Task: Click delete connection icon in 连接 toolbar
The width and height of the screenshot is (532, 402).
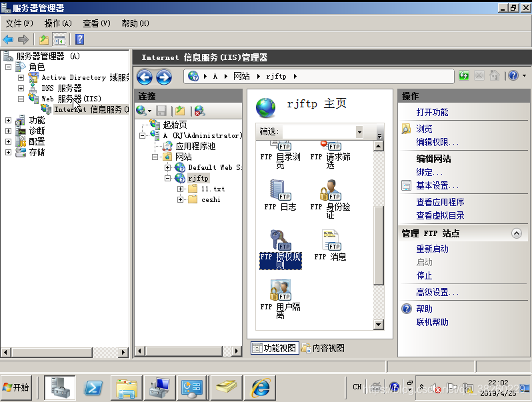Action: (200, 111)
